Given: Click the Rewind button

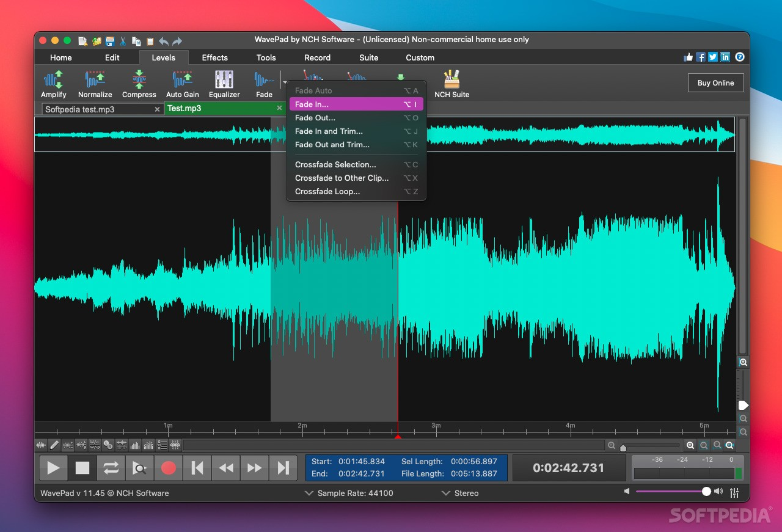Looking at the screenshot, I should pos(226,468).
